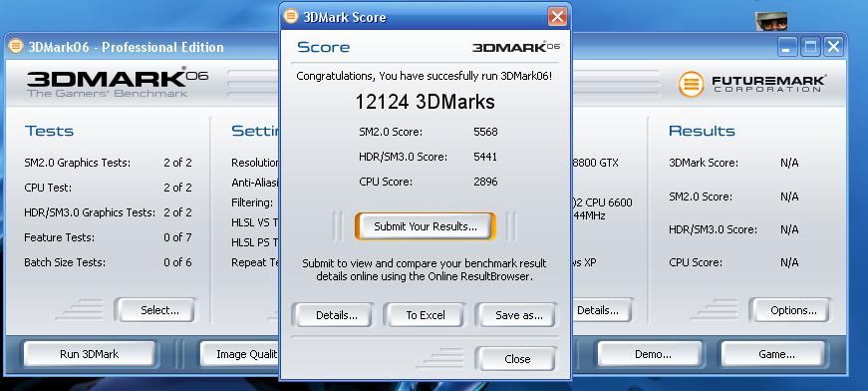868x391 pixels.
Task: Click 3DMark06 main window title bar icon
Action: pyautogui.click(x=16, y=46)
